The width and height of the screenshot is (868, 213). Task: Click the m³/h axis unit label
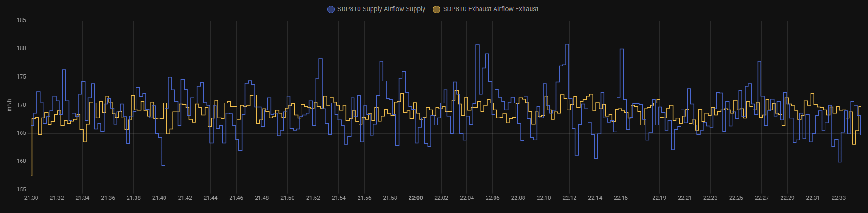coord(9,105)
